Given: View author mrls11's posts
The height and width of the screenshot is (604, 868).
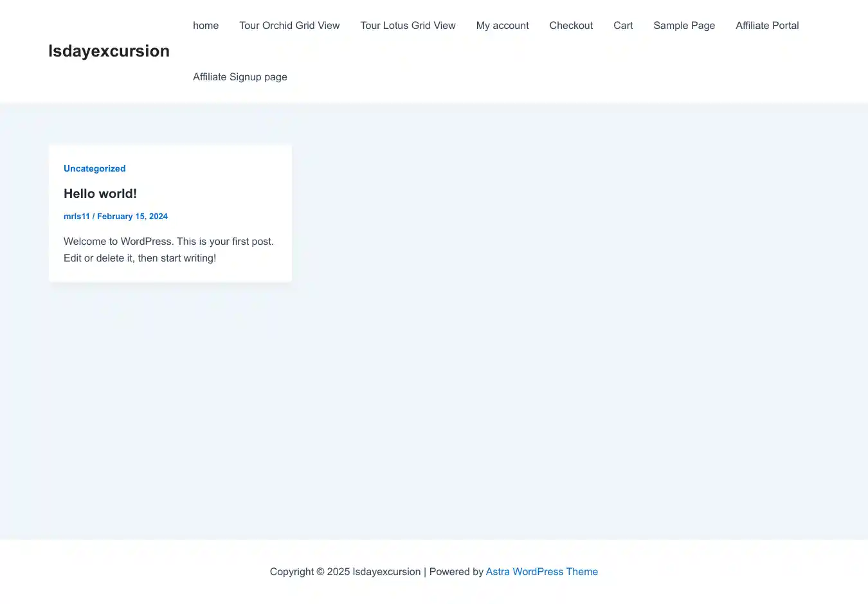Looking at the screenshot, I should pos(77,217).
